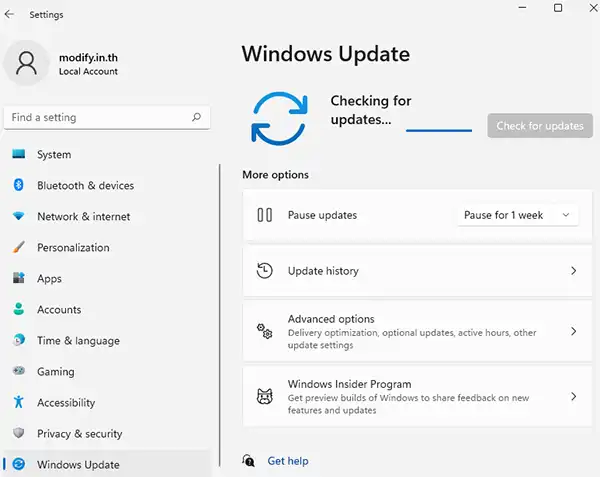Image resolution: width=600 pixels, height=477 pixels.
Task: Click the Gaming controller icon
Action: [18, 372]
